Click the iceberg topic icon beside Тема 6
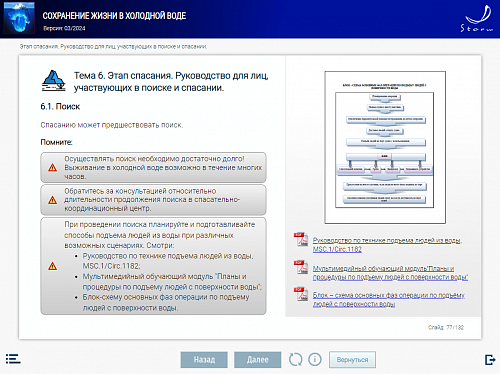Image resolution: width=500 pixels, height=374 pixels. point(53,80)
